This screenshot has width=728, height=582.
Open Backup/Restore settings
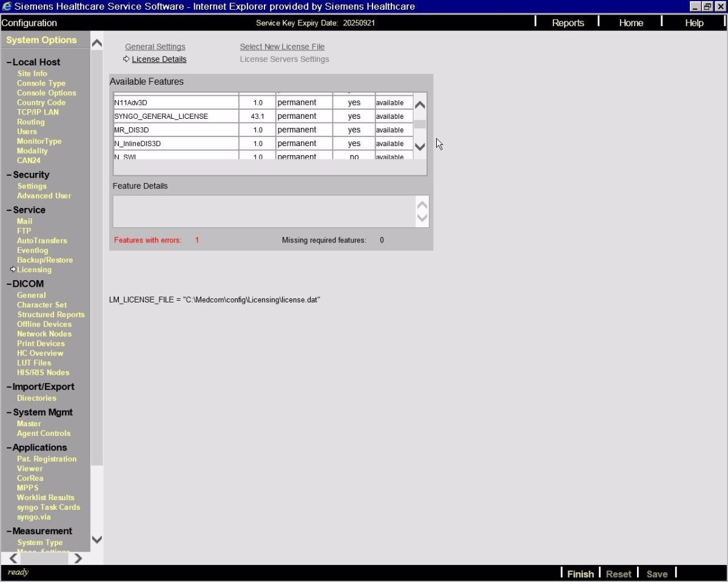coord(45,260)
